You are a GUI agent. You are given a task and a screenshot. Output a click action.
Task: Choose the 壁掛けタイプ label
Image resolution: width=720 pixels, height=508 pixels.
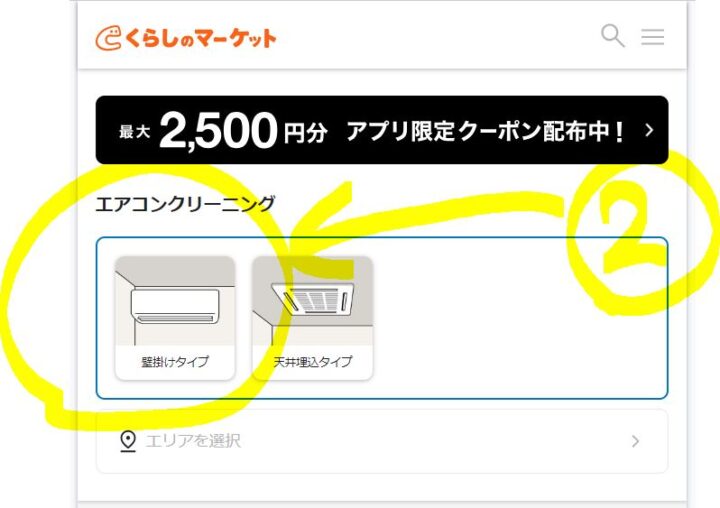pos(175,362)
